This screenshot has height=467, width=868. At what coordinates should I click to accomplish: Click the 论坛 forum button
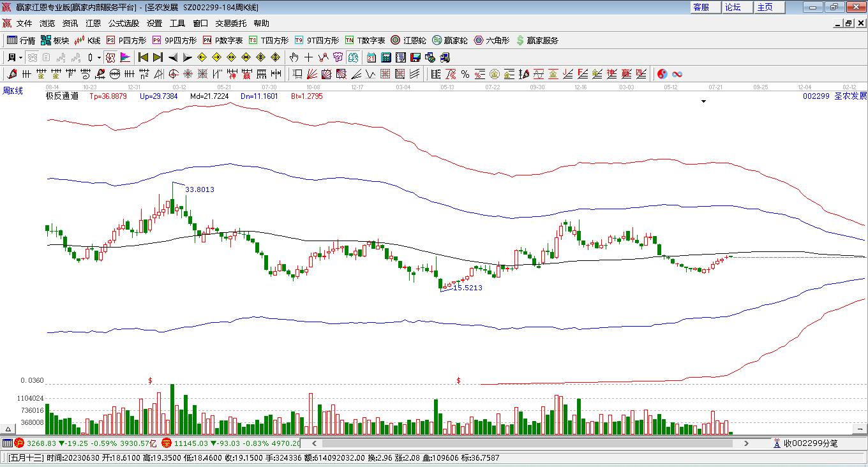pyautogui.click(x=733, y=7)
